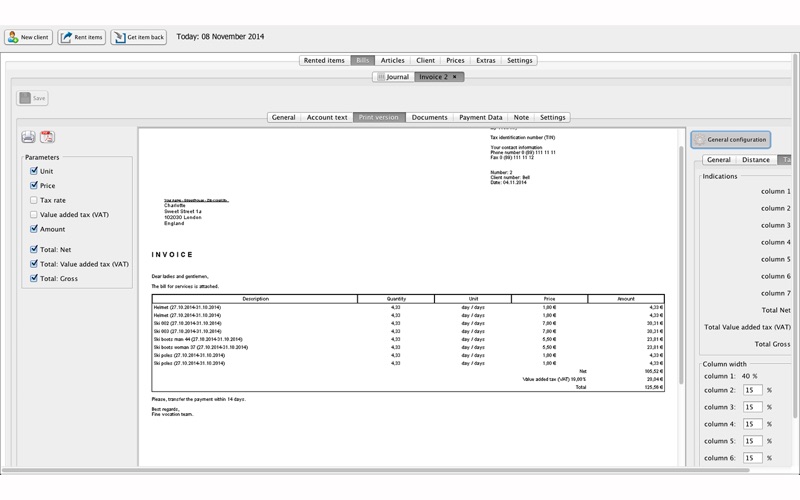Open the Documents tab
The image size is (800, 500).
[430, 117]
